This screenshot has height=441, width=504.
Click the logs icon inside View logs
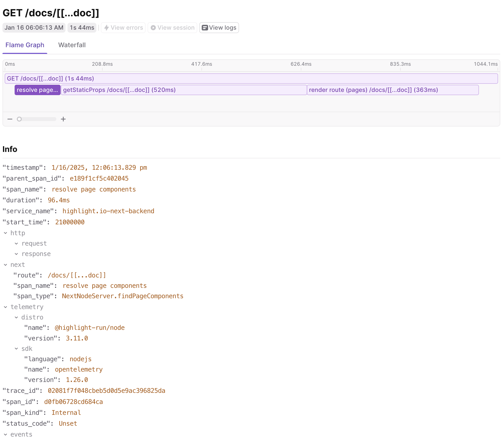[x=204, y=28]
